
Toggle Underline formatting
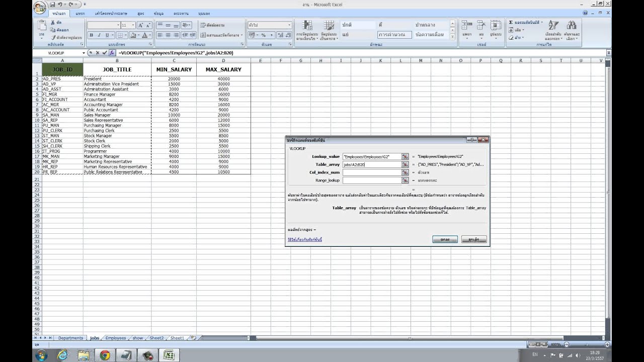(x=107, y=35)
